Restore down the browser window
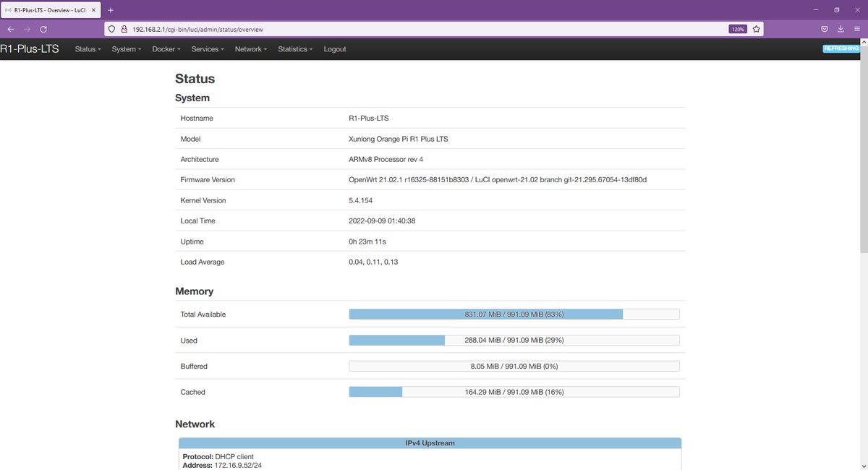Screen dimensions: 868x470 pos(836,10)
